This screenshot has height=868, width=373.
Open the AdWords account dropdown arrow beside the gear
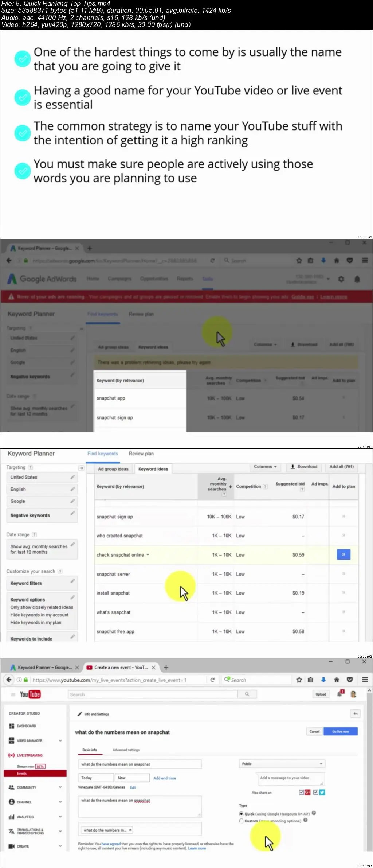[328, 279]
